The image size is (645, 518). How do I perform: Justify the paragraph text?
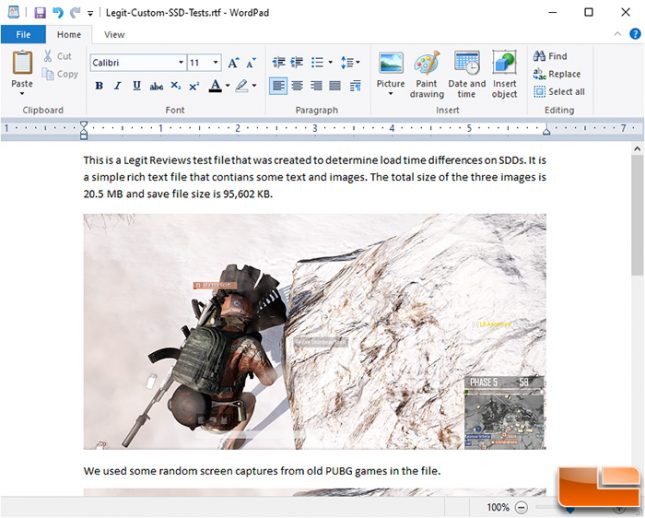(x=335, y=86)
